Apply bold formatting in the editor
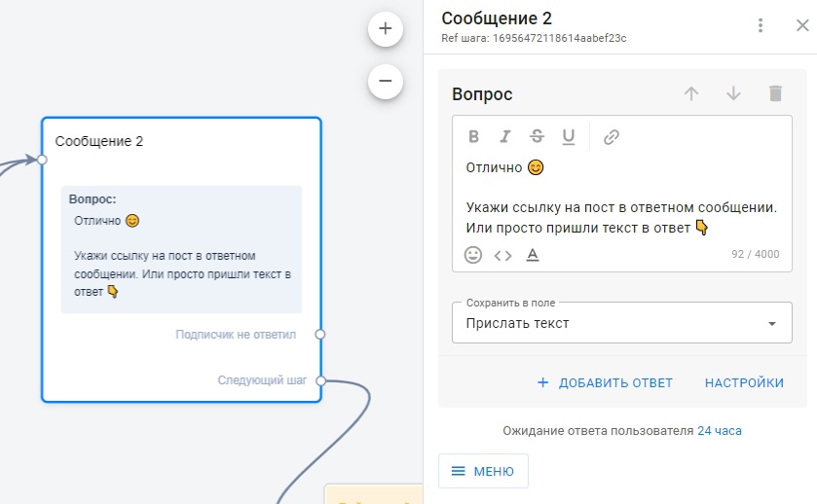Screen dimensions: 817x504 473,137
